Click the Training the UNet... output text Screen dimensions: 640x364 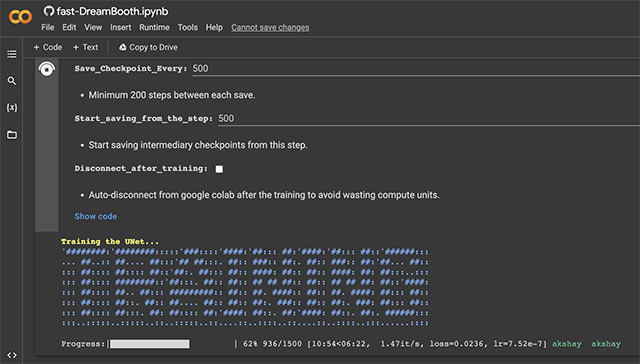[110, 242]
